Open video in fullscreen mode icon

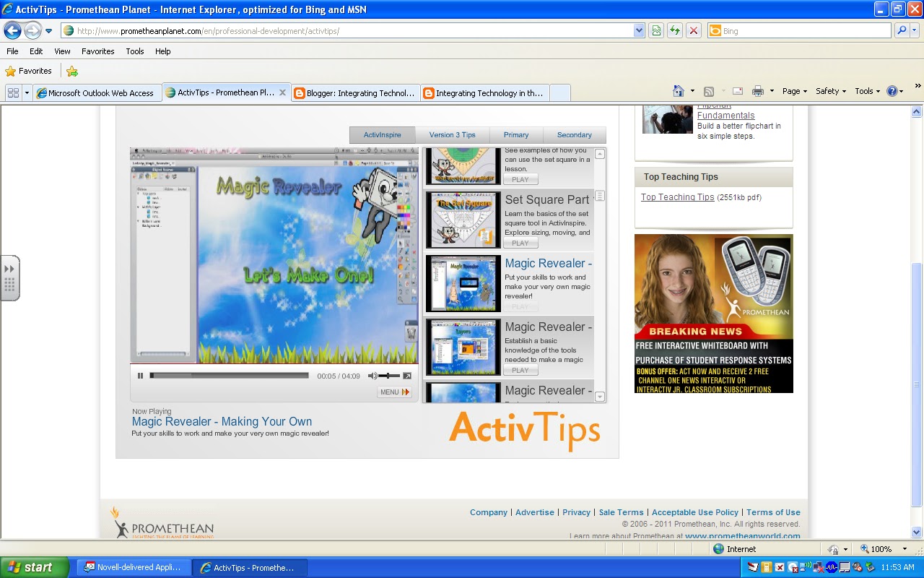tap(407, 376)
